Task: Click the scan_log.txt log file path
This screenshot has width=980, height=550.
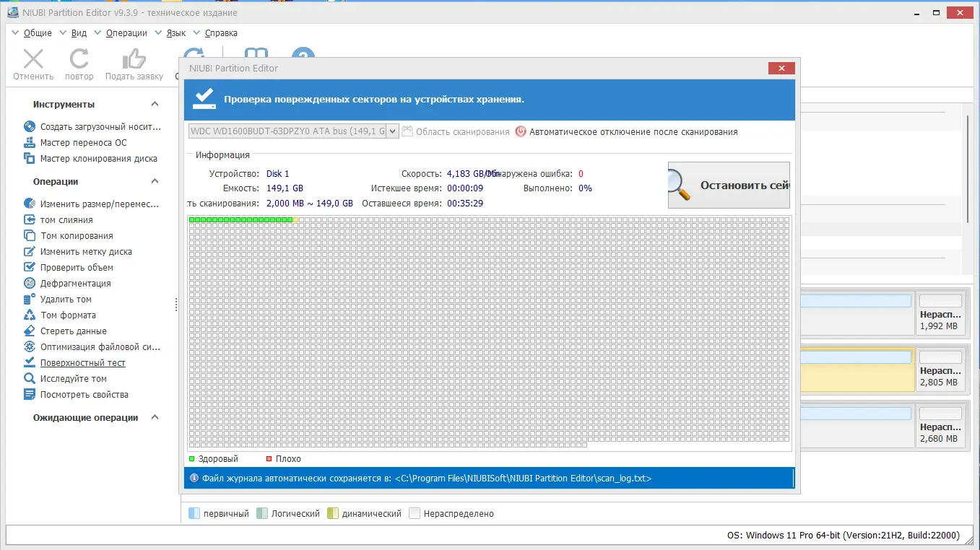Action: click(523, 478)
